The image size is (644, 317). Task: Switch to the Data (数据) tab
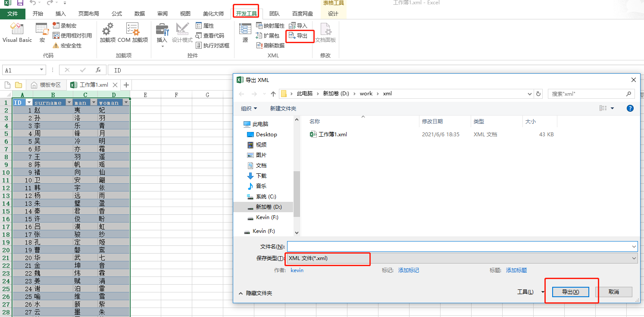(x=140, y=13)
